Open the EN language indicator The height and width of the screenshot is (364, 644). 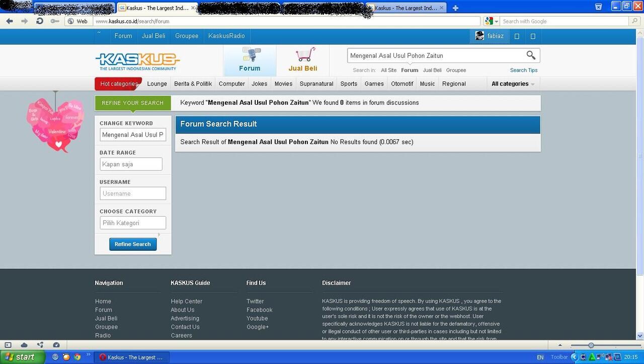(x=540, y=357)
